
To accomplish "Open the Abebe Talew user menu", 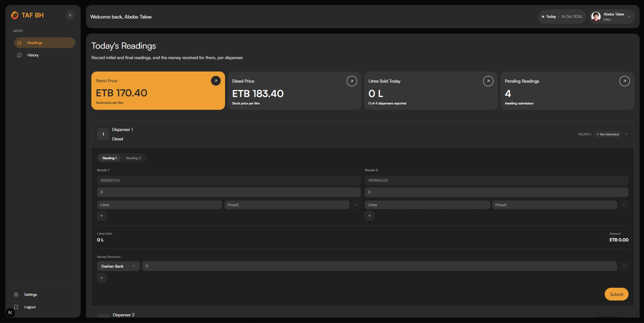I will pos(612,16).
